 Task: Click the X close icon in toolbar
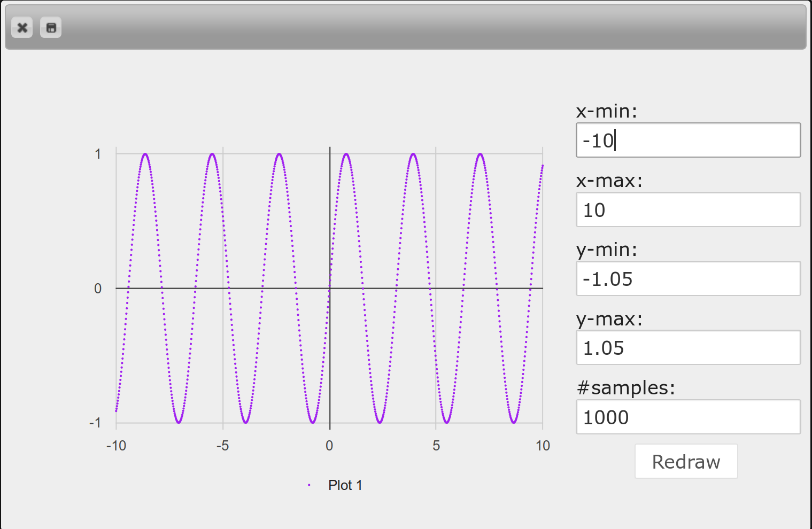(x=22, y=28)
